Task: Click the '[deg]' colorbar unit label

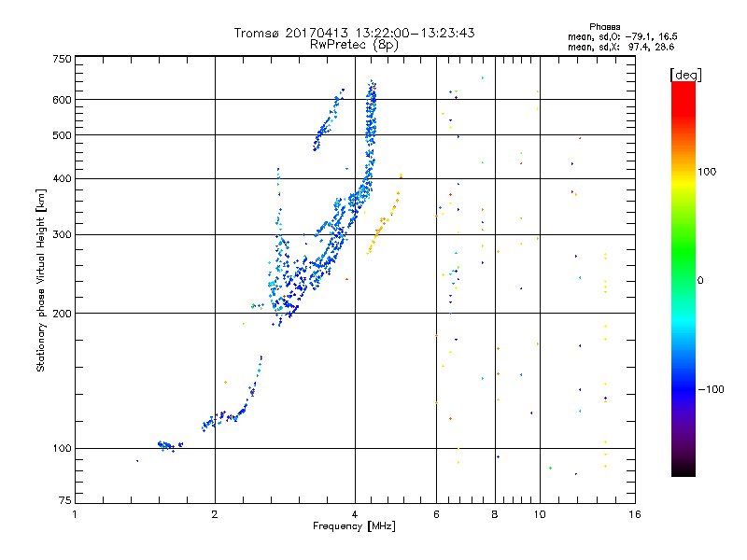Action: (685, 76)
